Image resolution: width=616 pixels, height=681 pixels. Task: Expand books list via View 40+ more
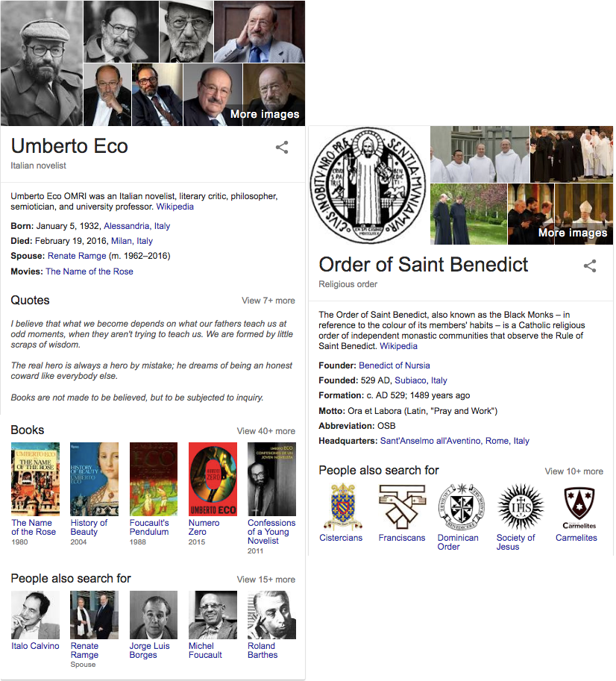tap(266, 431)
